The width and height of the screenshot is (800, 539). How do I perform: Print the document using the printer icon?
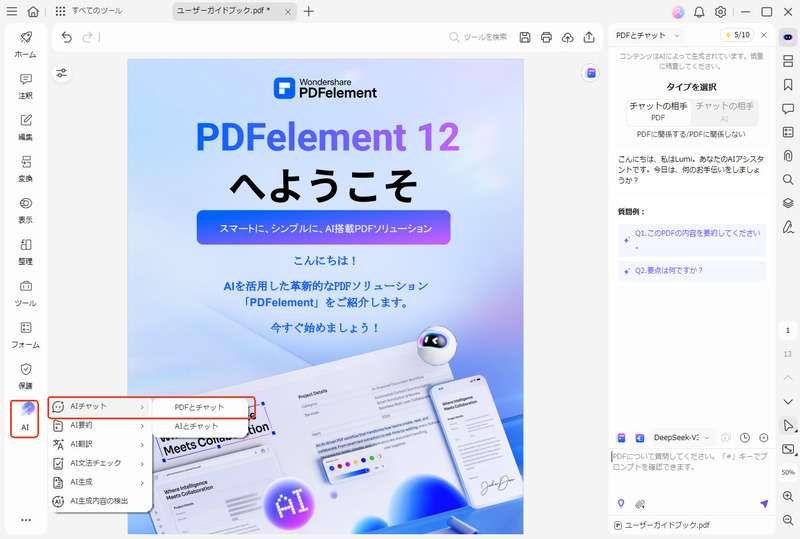point(546,37)
